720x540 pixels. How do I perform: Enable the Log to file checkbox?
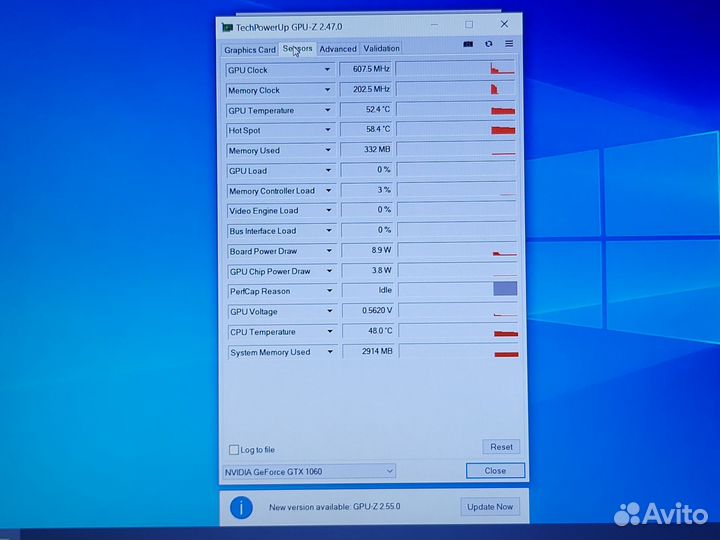click(x=234, y=450)
